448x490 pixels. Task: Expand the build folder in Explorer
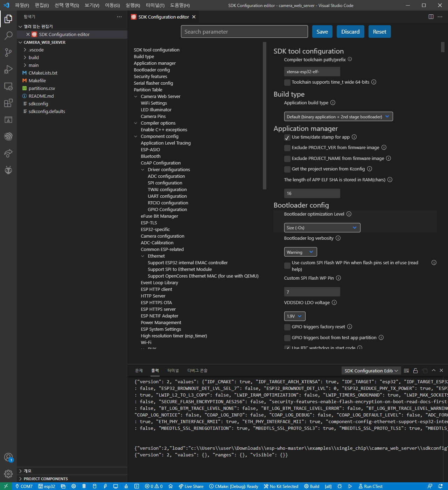72,58
